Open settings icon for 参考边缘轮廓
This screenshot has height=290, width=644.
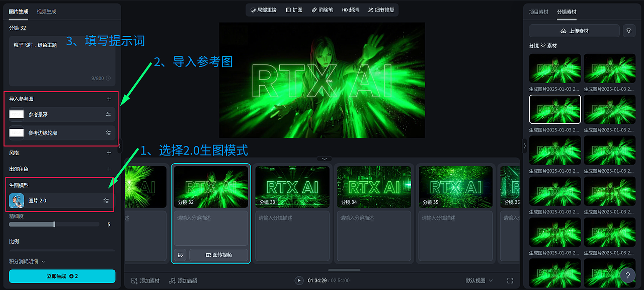click(x=108, y=133)
